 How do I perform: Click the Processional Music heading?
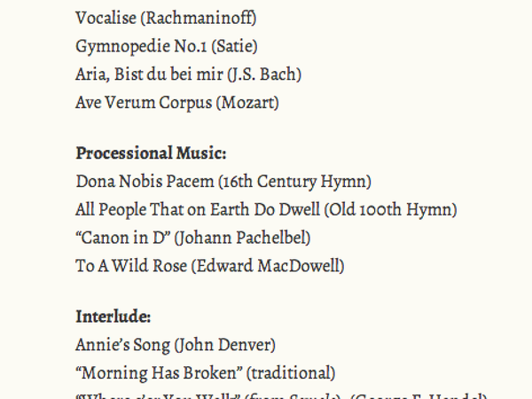coord(151,153)
